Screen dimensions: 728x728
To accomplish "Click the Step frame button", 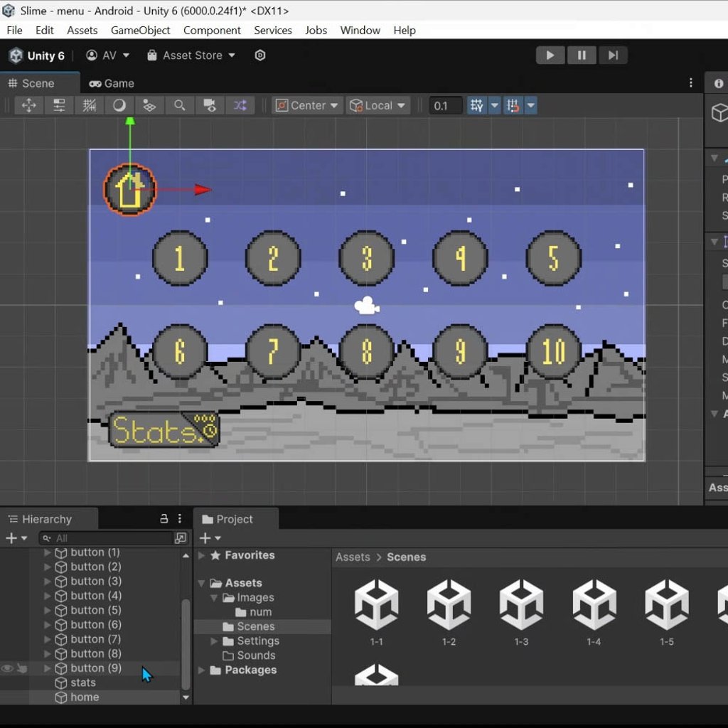I will tap(612, 55).
